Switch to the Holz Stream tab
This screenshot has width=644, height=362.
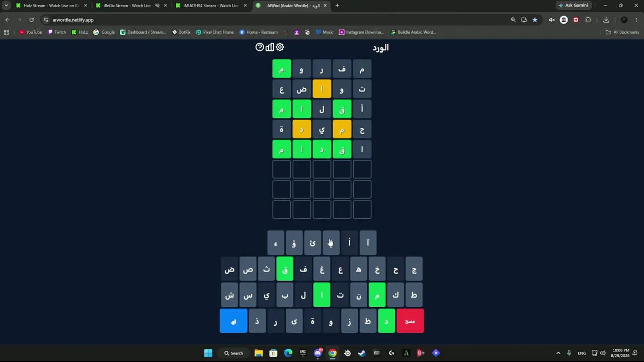point(50,6)
